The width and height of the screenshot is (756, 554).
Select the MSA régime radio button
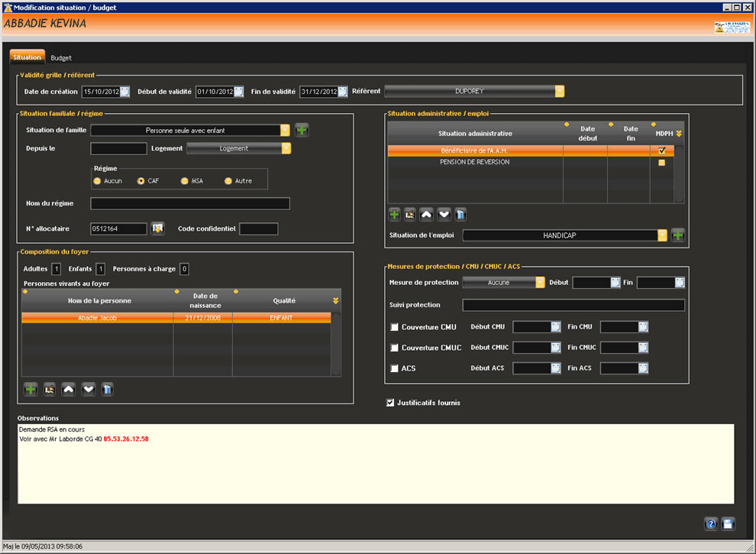point(185,181)
